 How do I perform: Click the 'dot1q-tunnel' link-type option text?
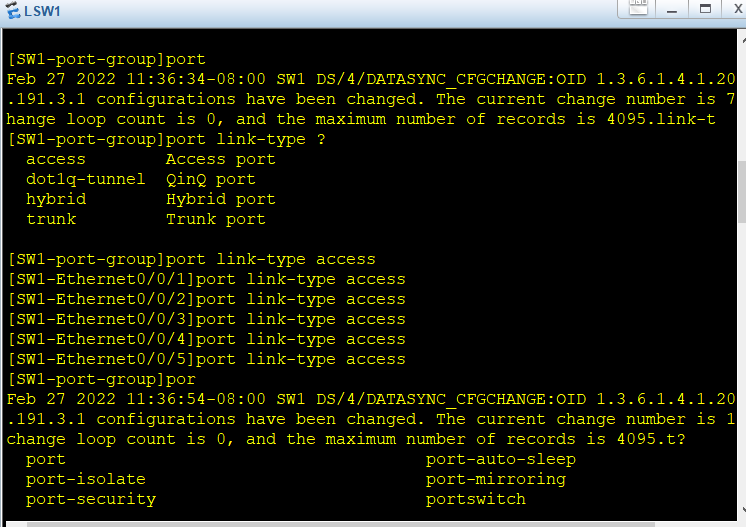(x=86, y=179)
